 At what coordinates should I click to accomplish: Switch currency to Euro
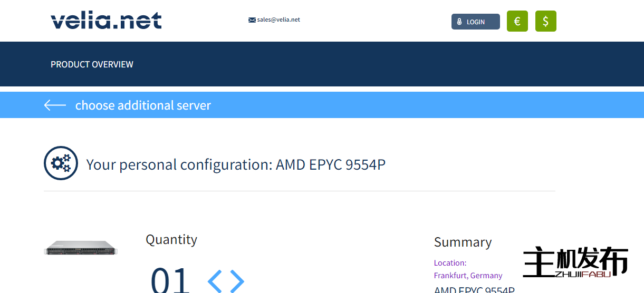tap(517, 21)
